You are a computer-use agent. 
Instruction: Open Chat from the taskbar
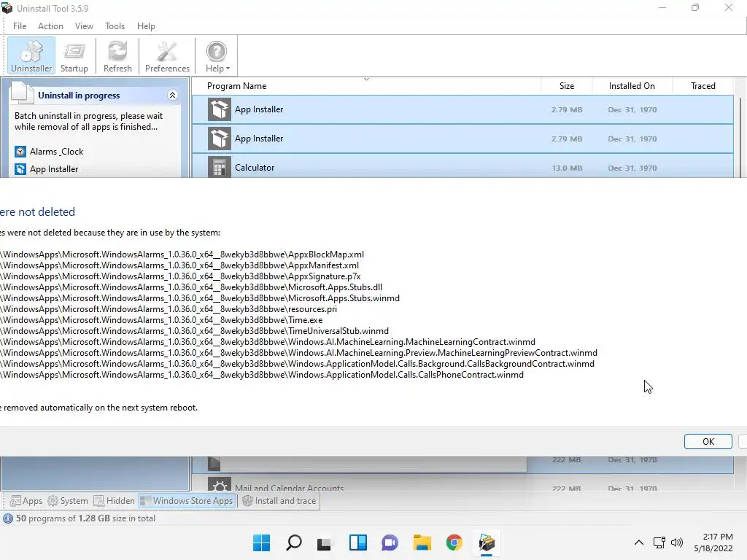[390, 542]
